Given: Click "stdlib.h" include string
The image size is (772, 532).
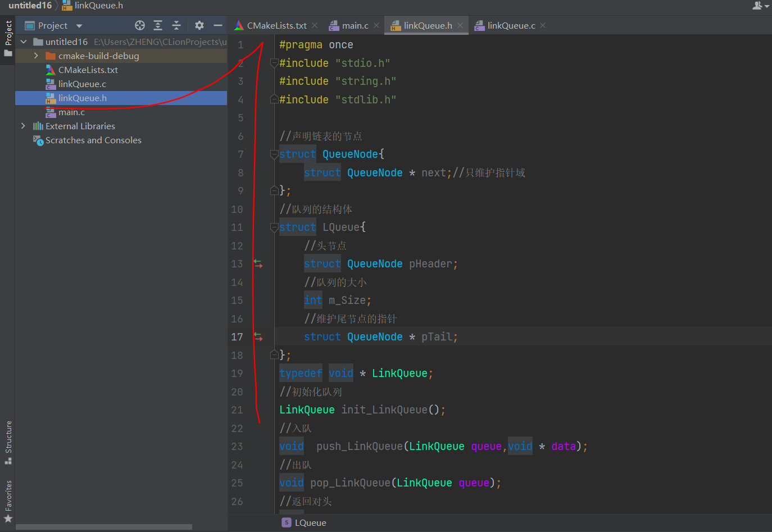Looking at the screenshot, I should pyautogui.click(x=366, y=99).
